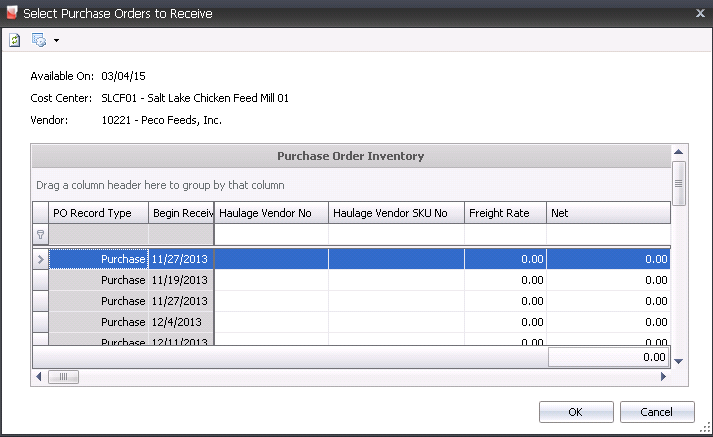Viewport: 713px width, 437px height.
Task: Click the horizontal scrollbar right arrow
Action: pyautogui.click(x=661, y=377)
